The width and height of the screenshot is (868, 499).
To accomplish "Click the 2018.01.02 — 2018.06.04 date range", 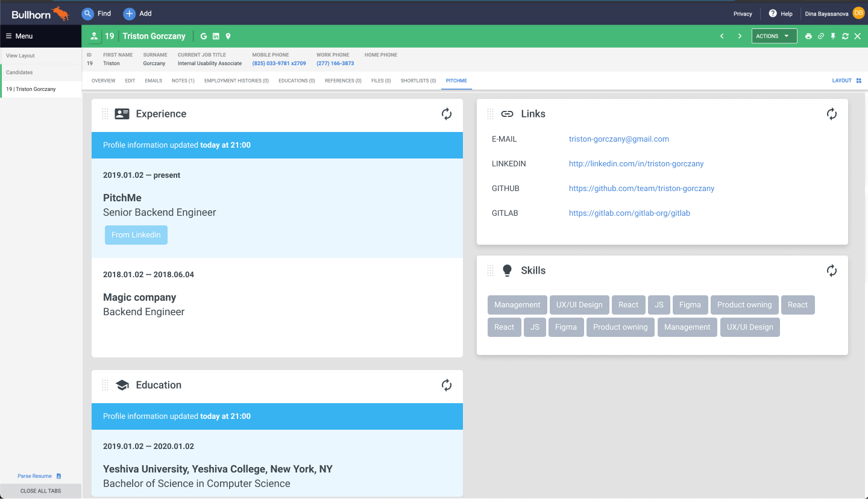I will [x=148, y=275].
